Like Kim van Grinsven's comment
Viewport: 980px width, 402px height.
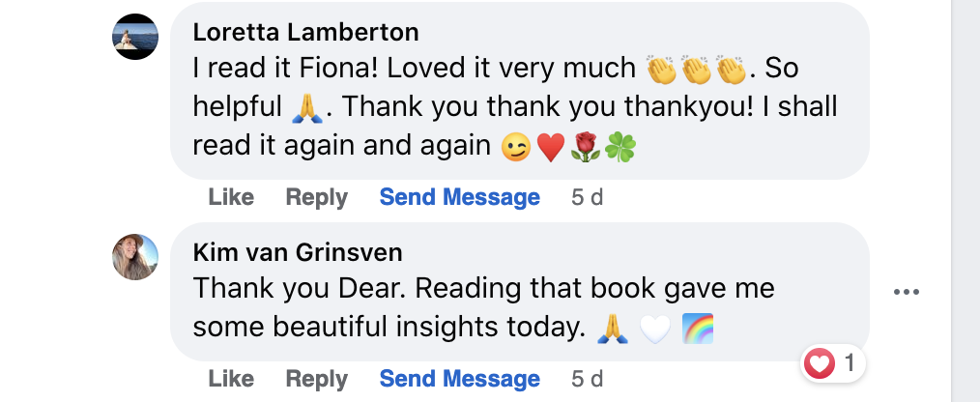tap(231, 379)
